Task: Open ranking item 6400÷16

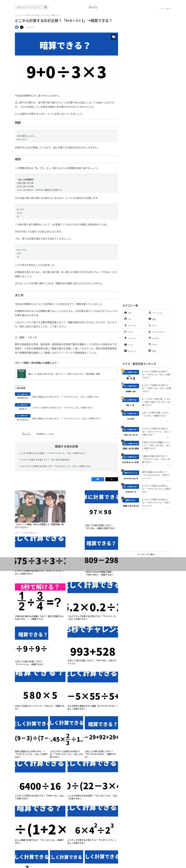Action: pos(146,389)
